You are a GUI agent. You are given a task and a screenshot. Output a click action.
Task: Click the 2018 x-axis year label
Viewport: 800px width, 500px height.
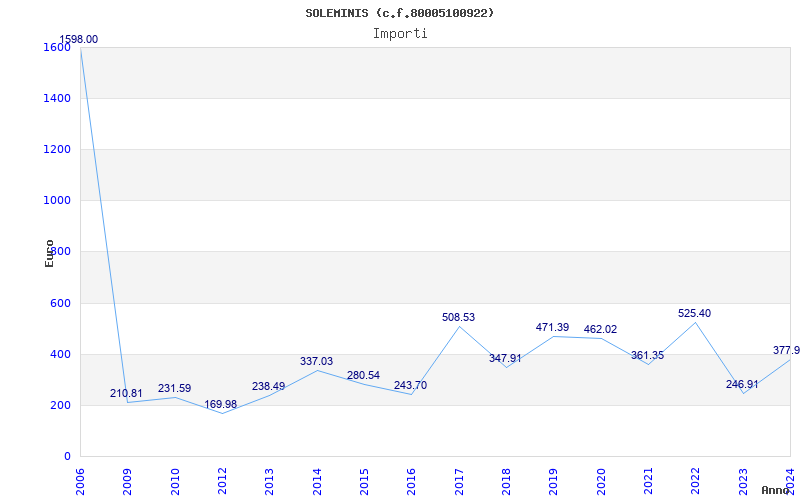click(506, 482)
